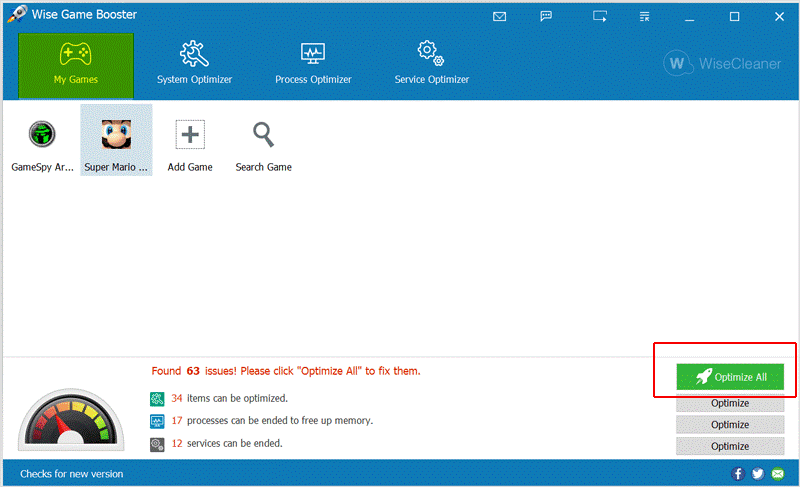Optimize the 17 processes row
The image size is (800, 487).
[730, 425]
